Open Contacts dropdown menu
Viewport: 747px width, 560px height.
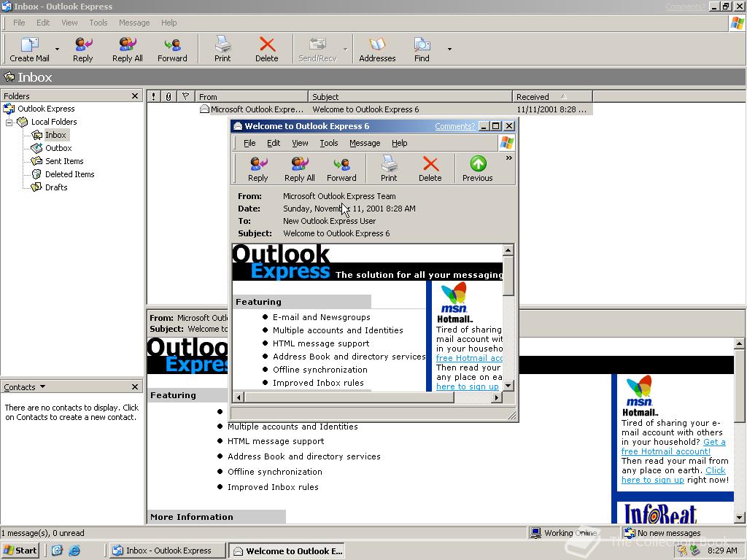[24, 387]
